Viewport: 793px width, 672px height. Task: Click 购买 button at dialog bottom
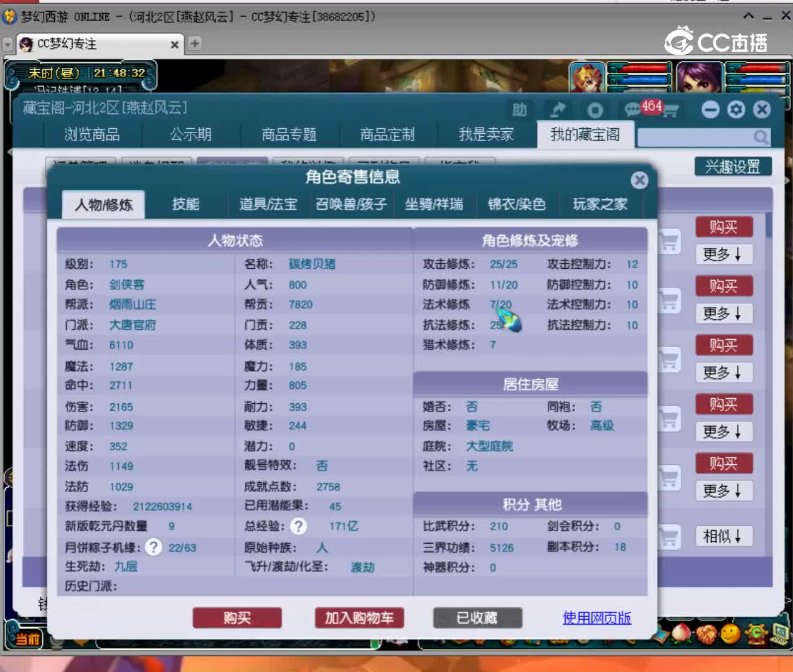[x=237, y=618]
